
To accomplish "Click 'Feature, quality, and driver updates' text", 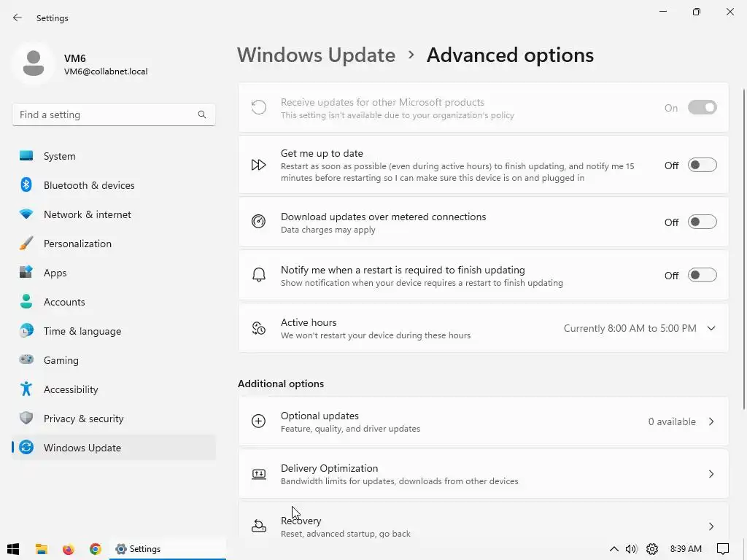I will click(350, 429).
